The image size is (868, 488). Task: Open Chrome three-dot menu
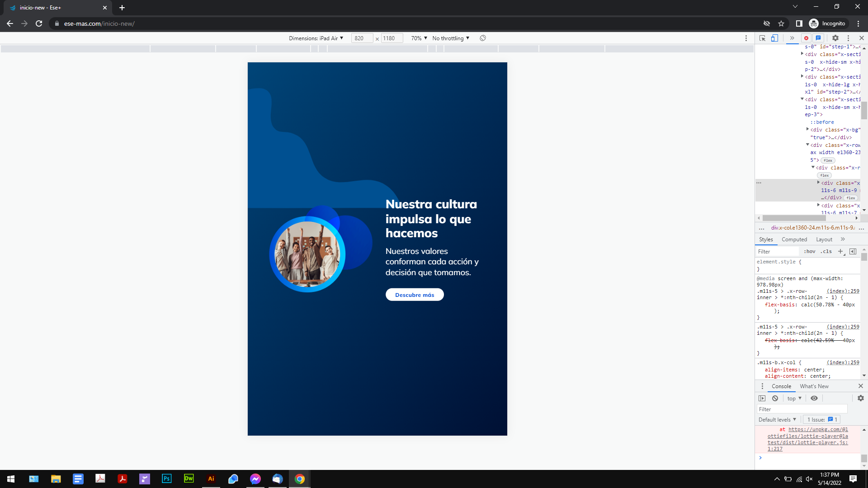pos(858,23)
